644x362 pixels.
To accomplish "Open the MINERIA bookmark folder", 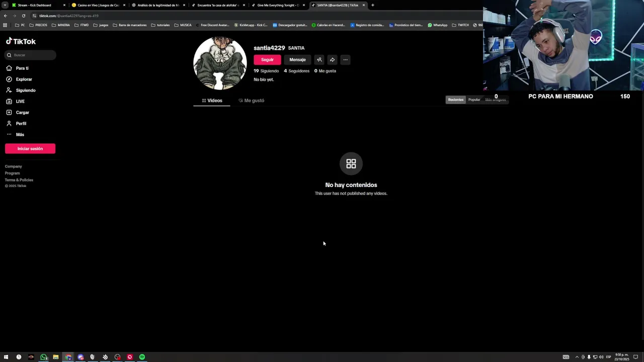I will point(61,25).
